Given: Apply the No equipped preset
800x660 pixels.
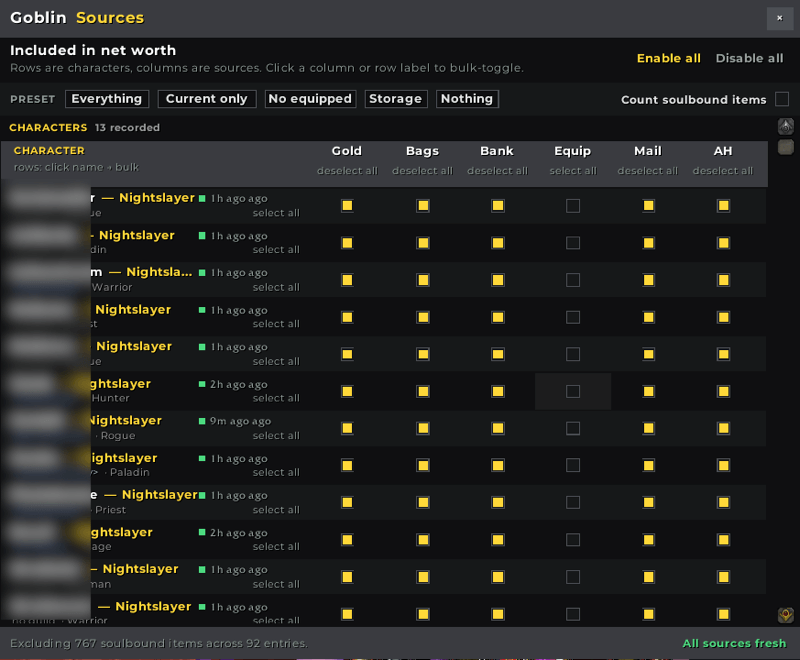Looking at the screenshot, I should tap(310, 99).
